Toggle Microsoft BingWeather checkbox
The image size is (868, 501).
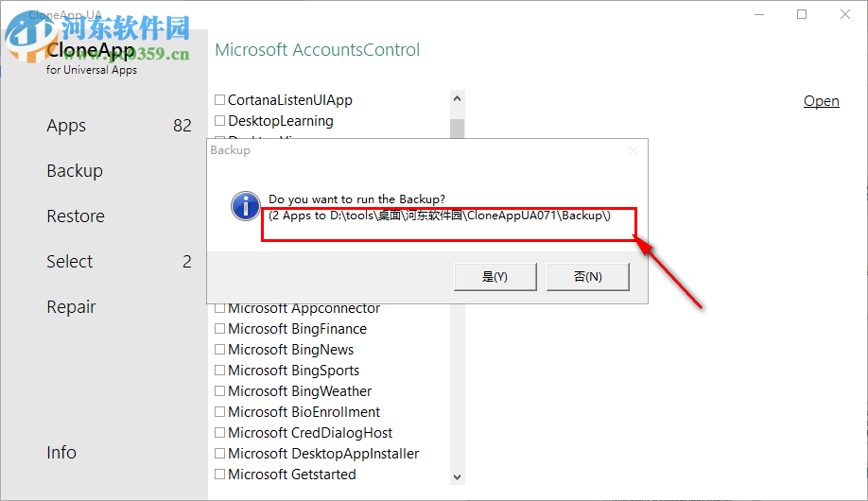click(220, 391)
